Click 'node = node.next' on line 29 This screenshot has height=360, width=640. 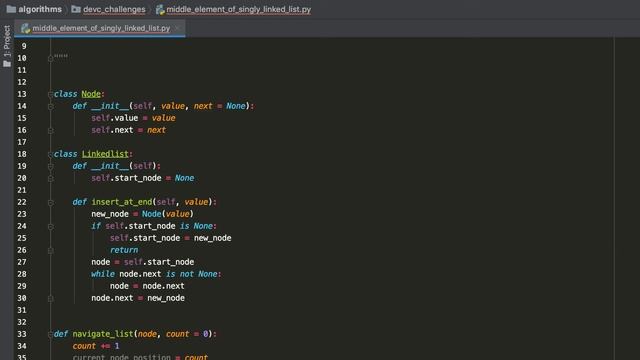[147, 286]
